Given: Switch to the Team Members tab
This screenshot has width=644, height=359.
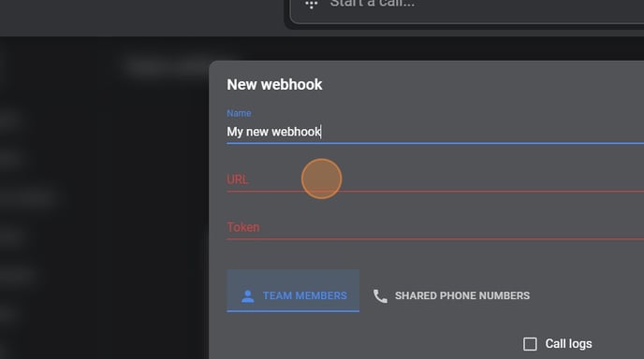Looking at the screenshot, I should pos(293,291).
